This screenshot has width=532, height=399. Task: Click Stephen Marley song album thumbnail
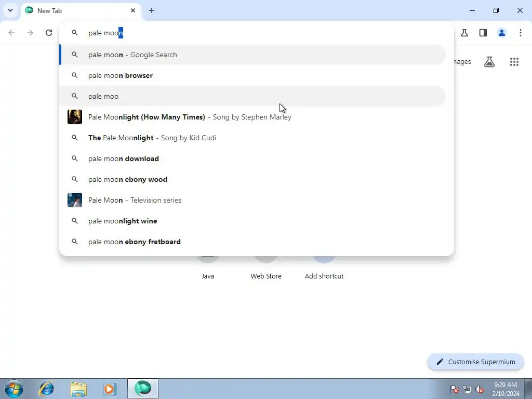[x=75, y=117]
